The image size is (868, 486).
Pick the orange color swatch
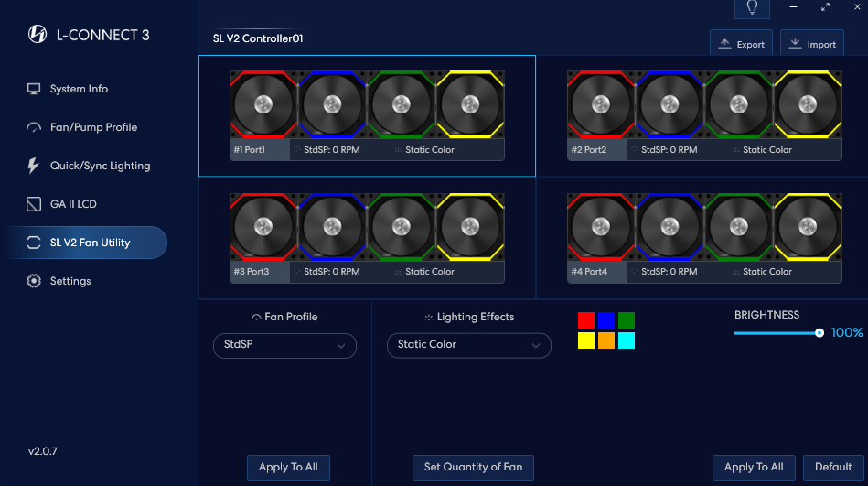(x=606, y=340)
